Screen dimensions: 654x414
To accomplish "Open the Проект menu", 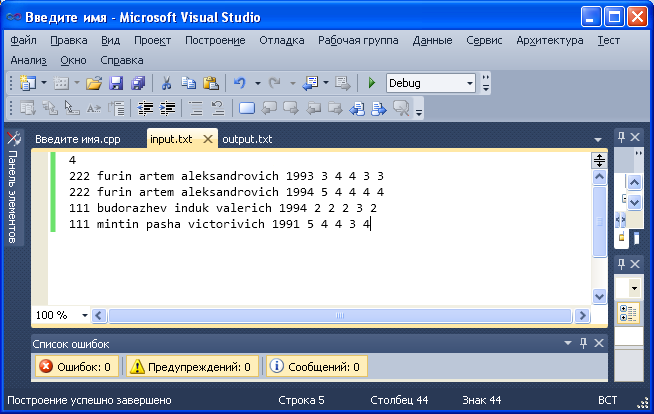I will (153, 40).
